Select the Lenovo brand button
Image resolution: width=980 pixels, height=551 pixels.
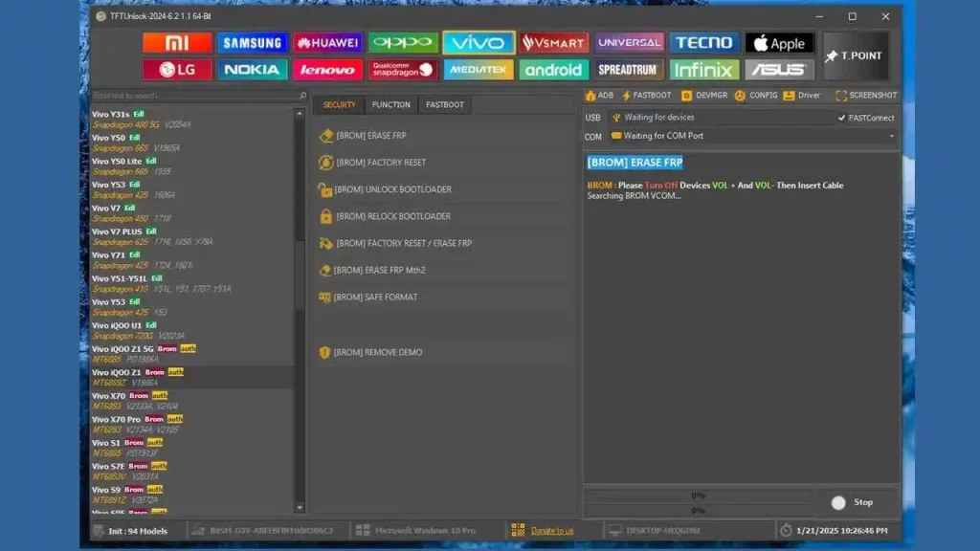click(x=327, y=69)
